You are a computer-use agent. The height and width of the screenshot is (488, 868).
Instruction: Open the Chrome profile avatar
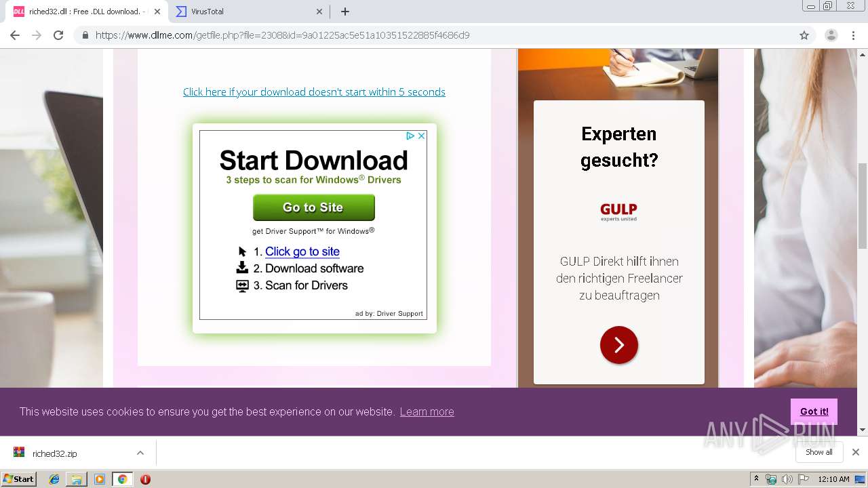pyautogui.click(x=831, y=35)
